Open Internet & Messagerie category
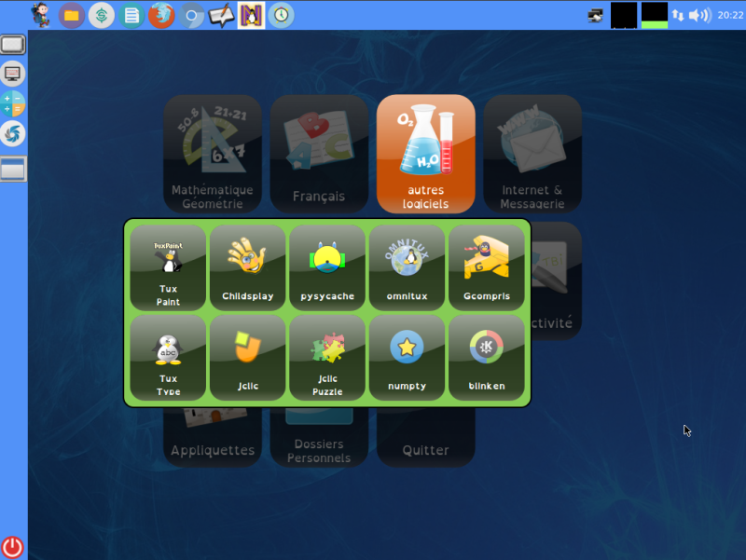 click(532, 154)
